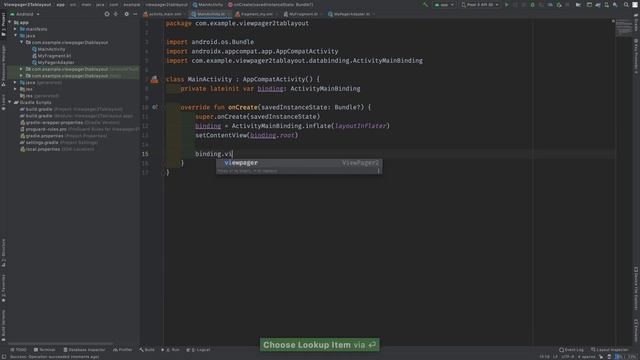Viewport: 640px width, 360px height.
Task: Expand the manifests folder
Action: click(x=16, y=29)
